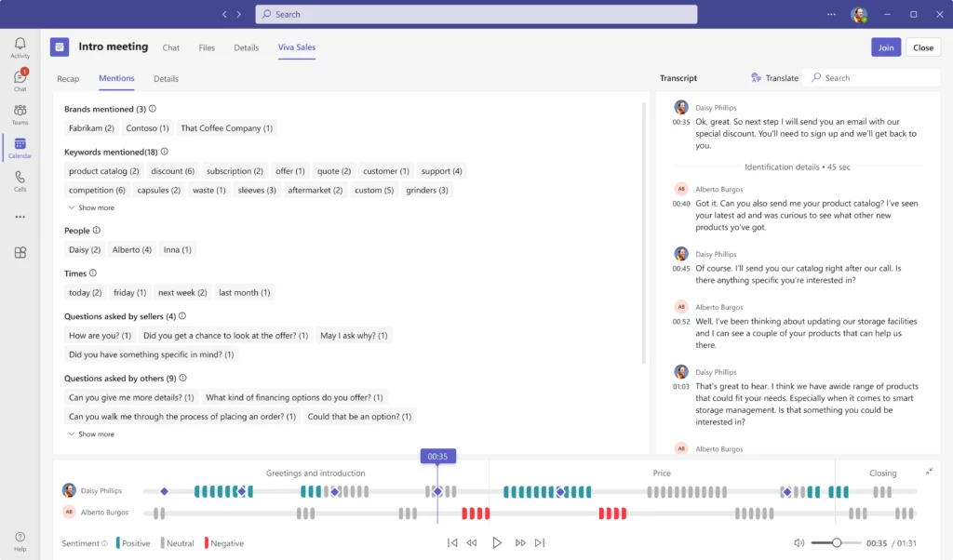953x560 pixels.
Task: Select the discount keyword chip
Action: 172,170
